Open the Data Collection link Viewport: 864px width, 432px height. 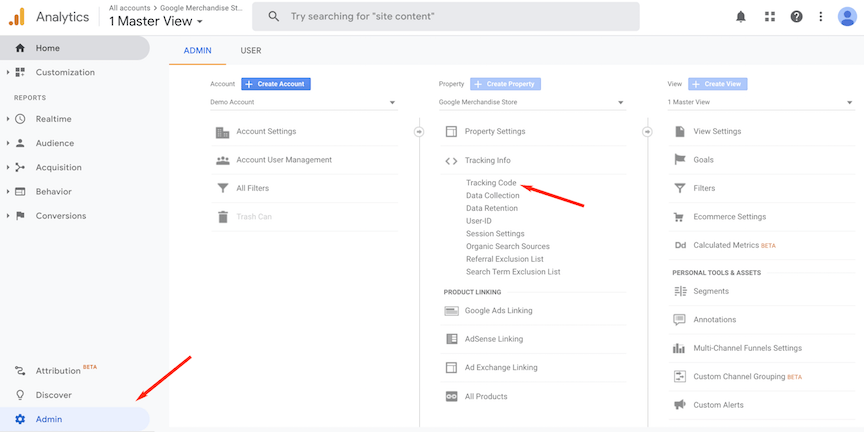pyautogui.click(x=493, y=196)
